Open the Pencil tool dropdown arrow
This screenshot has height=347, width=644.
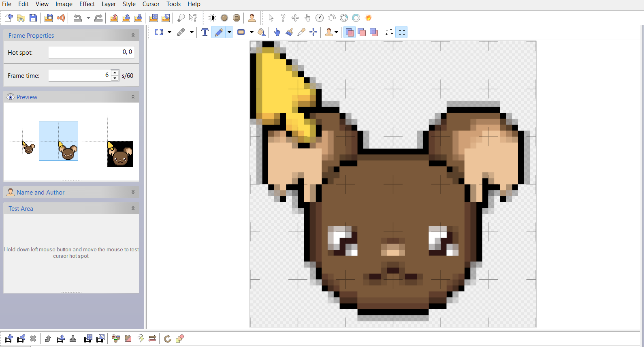[x=230, y=32]
